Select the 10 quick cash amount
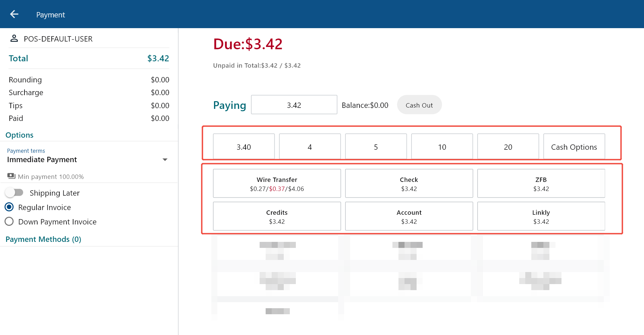 (x=442, y=147)
